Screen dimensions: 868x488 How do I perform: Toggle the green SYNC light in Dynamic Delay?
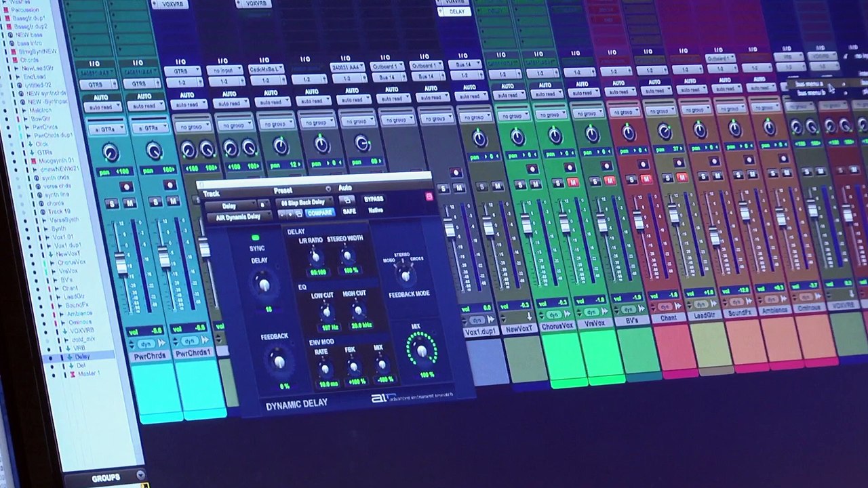pos(256,238)
